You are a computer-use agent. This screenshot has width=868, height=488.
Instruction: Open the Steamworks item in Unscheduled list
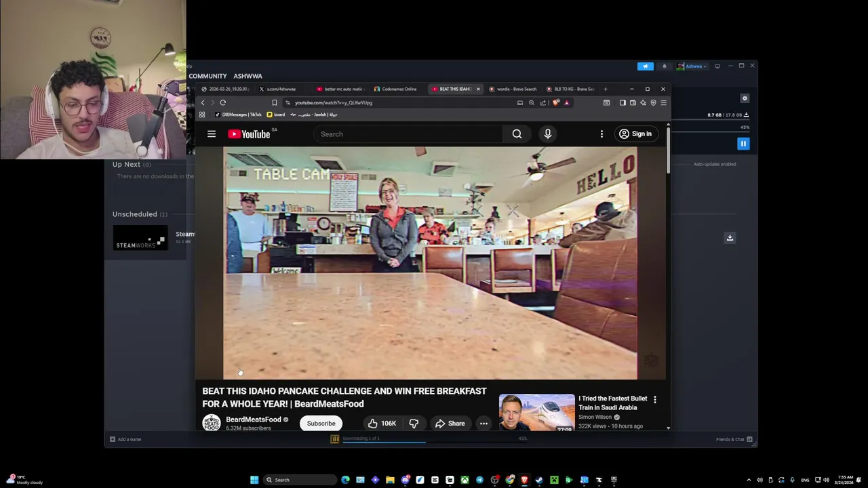pyautogui.click(x=140, y=239)
